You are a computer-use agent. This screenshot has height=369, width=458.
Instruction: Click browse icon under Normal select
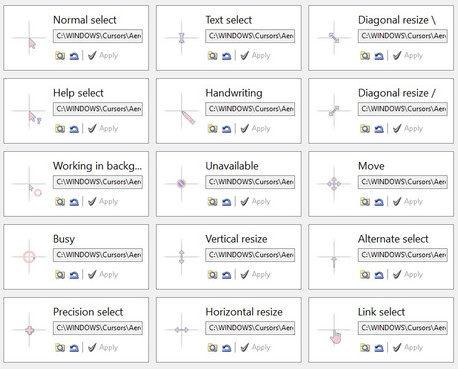pos(60,56)
